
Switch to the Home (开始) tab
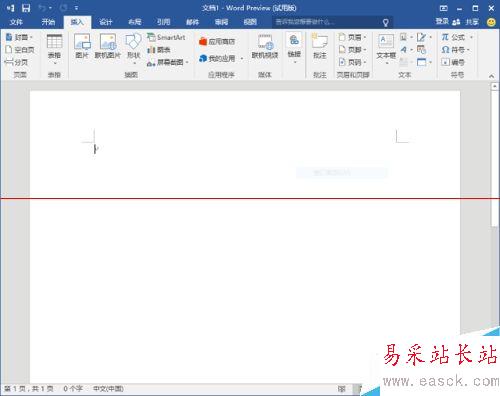tap(48, 22)
